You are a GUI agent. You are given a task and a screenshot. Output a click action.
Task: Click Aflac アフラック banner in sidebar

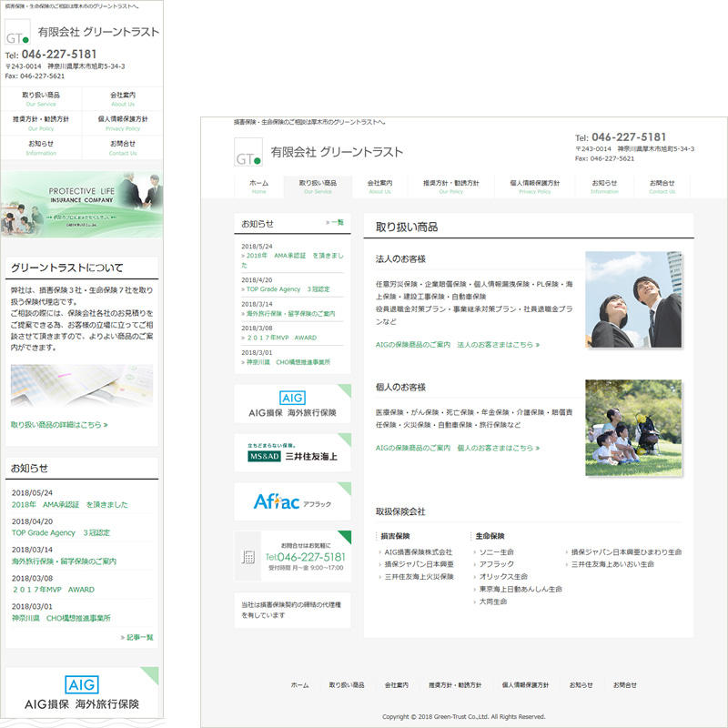click(x=292, y=501)
